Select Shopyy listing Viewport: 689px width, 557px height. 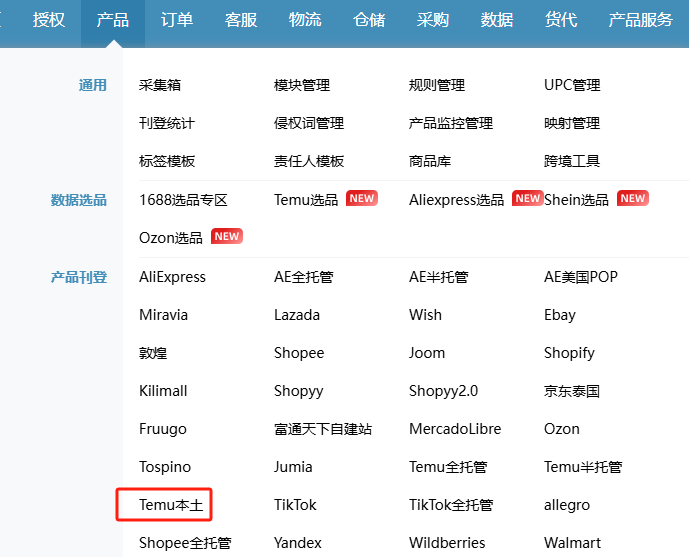pyautogui.click(x=299, y=391)
